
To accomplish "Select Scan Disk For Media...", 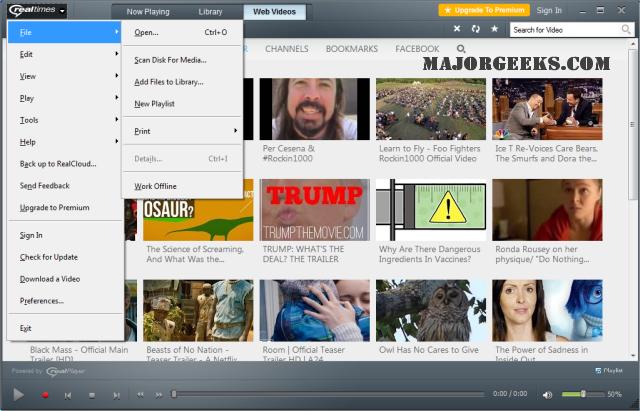I will coord(182,60).
